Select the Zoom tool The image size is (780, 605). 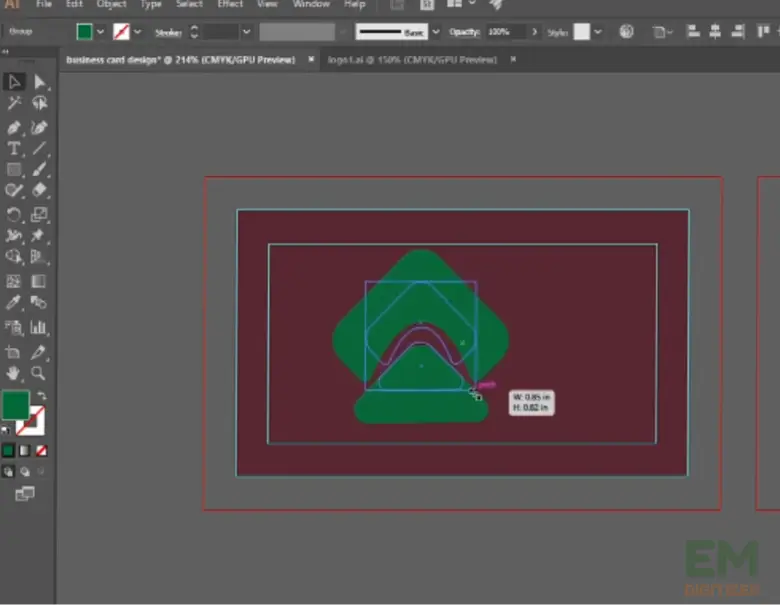click(x=39, y=373)
